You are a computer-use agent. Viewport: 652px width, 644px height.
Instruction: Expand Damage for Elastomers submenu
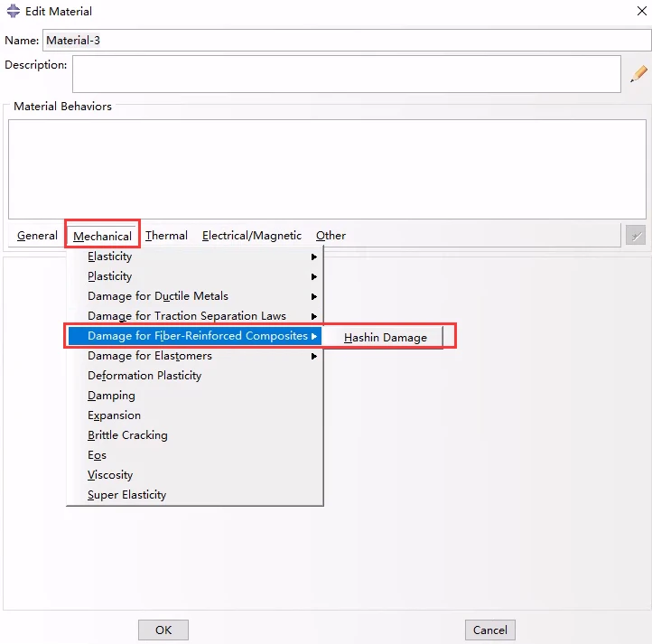(195, 356)
